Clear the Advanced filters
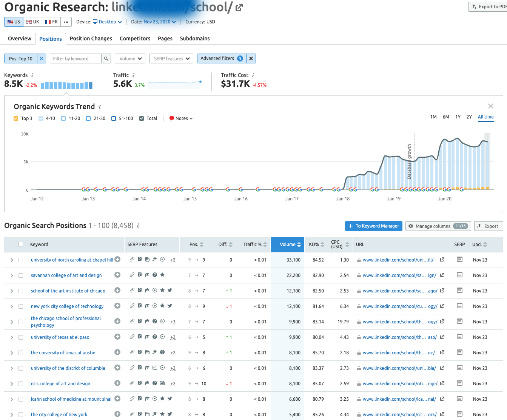Image resolution: width=507 pixels, height=420 pixels. [x=251, y=58]
